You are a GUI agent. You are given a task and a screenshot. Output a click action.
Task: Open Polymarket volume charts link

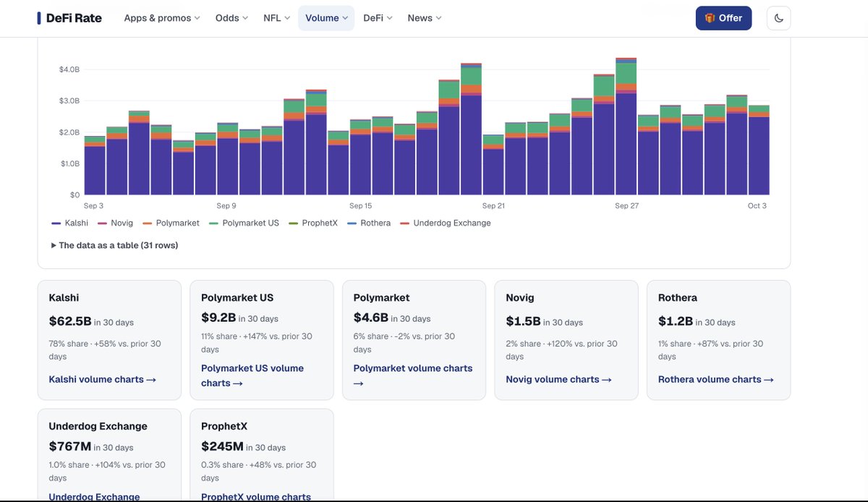[x=412, y=375]
